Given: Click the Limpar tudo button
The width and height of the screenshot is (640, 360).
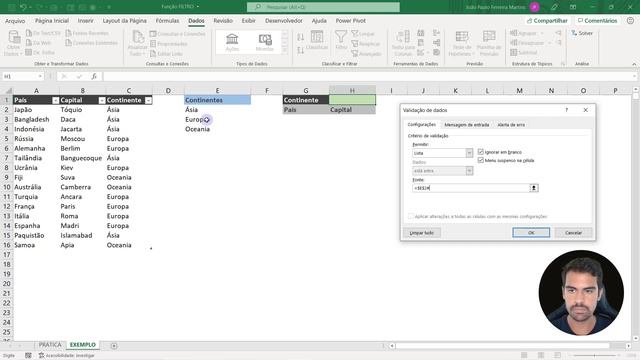Looking at the screenshot, I should click(x=422, y=233).
